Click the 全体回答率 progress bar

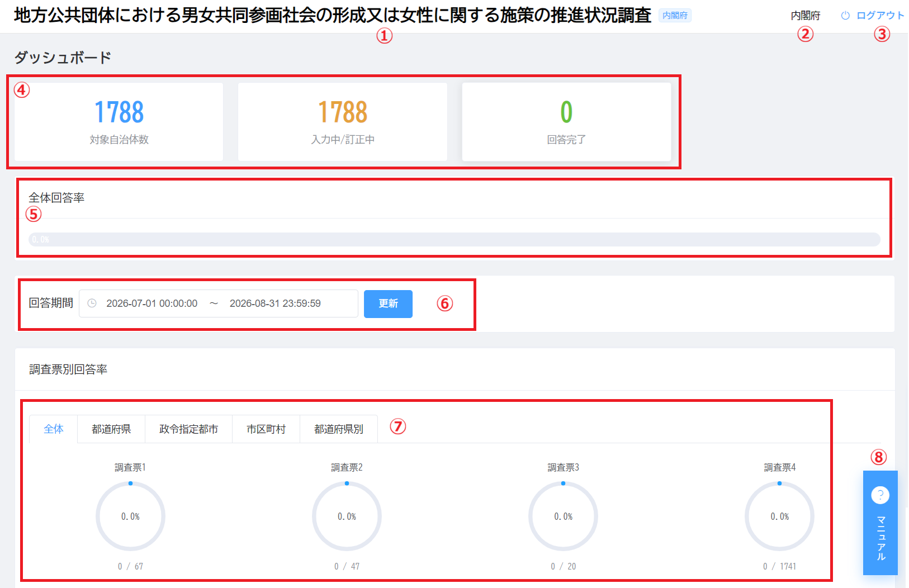coord(454,239)
